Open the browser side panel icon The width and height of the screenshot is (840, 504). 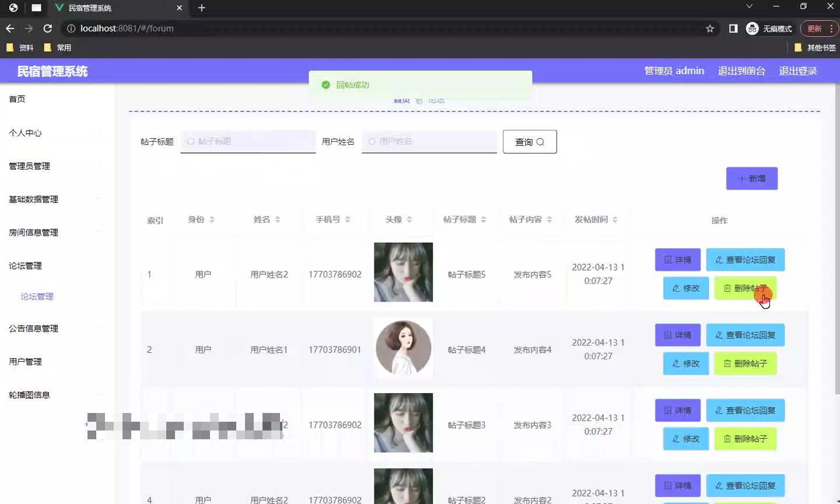(733, 29)
